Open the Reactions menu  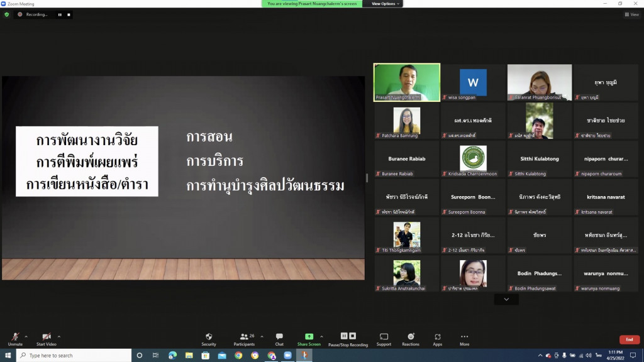pos(411,339)
